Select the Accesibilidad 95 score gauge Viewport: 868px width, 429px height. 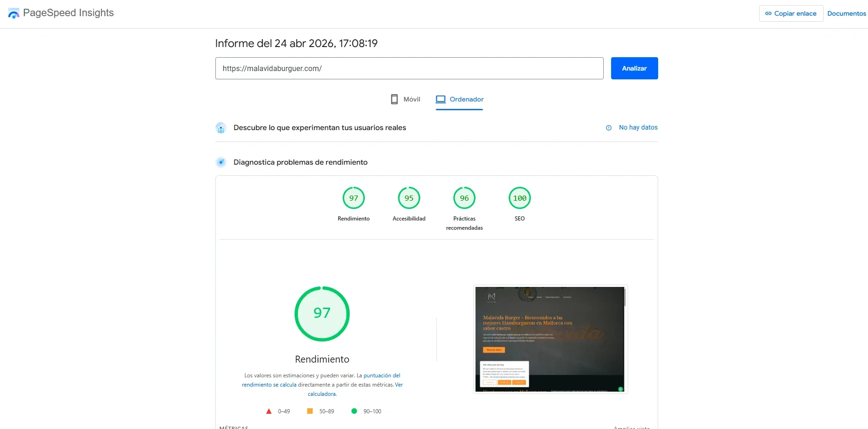tap(409, 198)
